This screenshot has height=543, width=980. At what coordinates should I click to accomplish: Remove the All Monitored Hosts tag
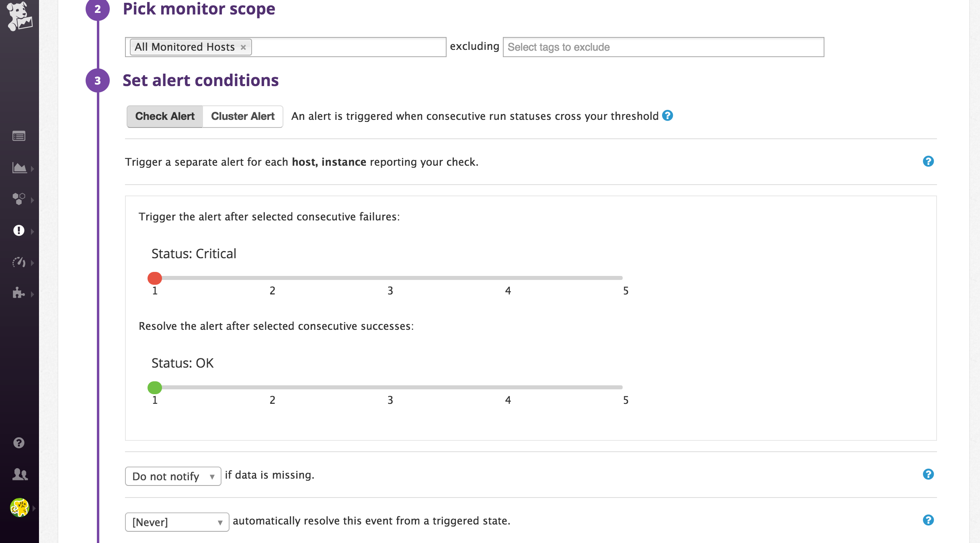coord(243,47)
